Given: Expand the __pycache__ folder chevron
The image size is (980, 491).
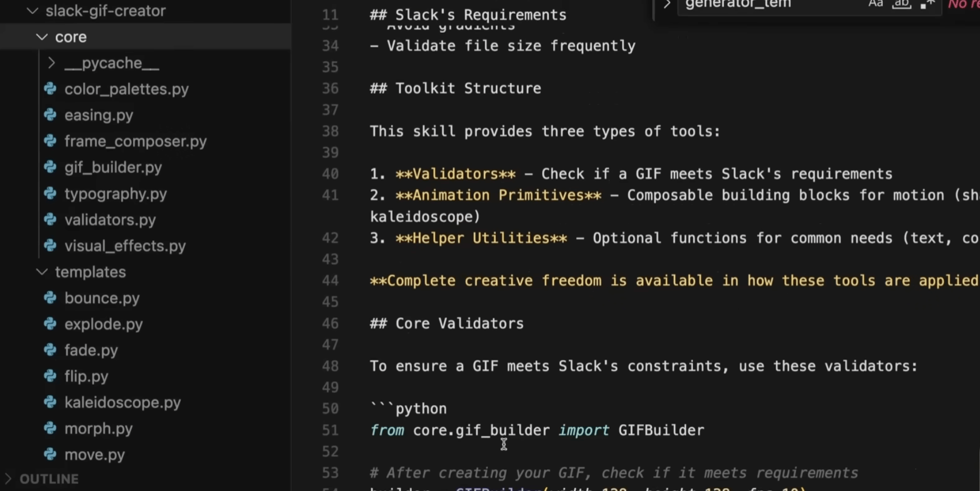Looking at the screenshot, I should click(52, 63).
